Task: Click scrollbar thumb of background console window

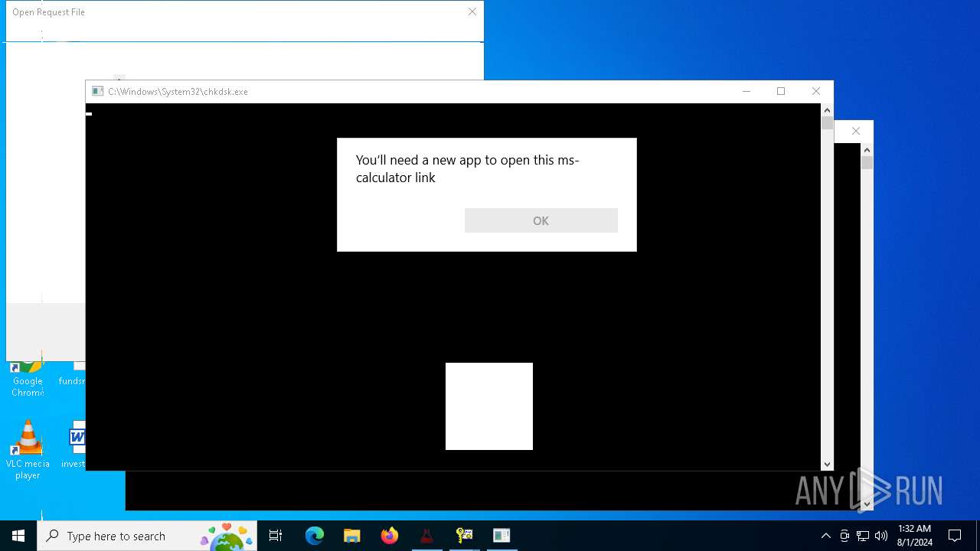Action: tap(867, 162)
